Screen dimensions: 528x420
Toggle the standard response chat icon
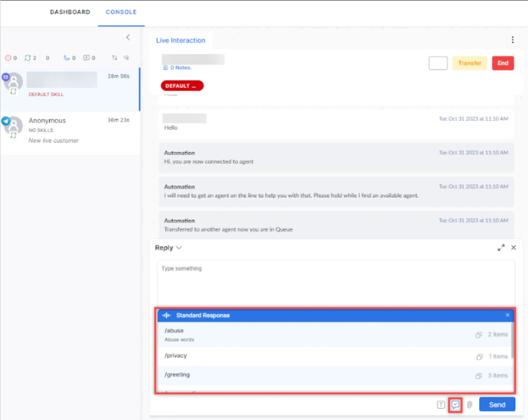455,405
